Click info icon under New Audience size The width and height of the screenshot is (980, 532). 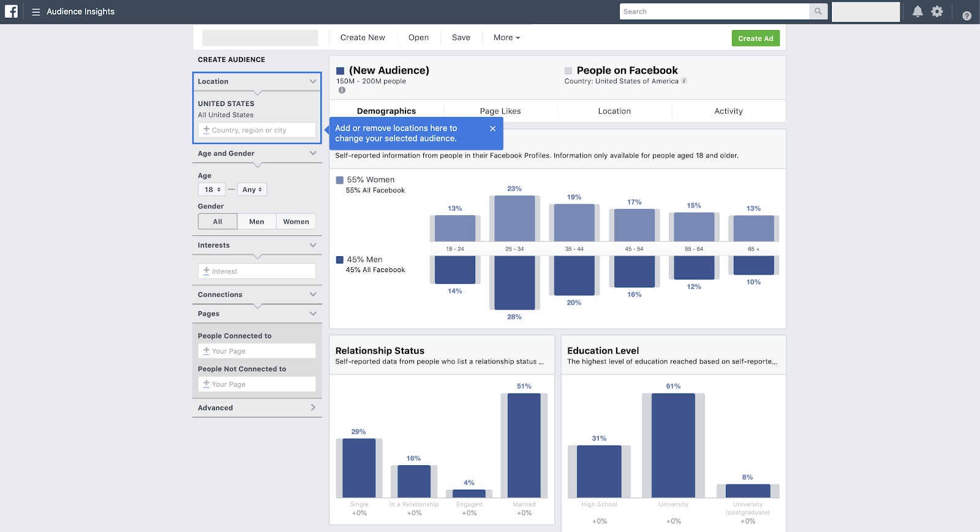click(x=342, y=91)
